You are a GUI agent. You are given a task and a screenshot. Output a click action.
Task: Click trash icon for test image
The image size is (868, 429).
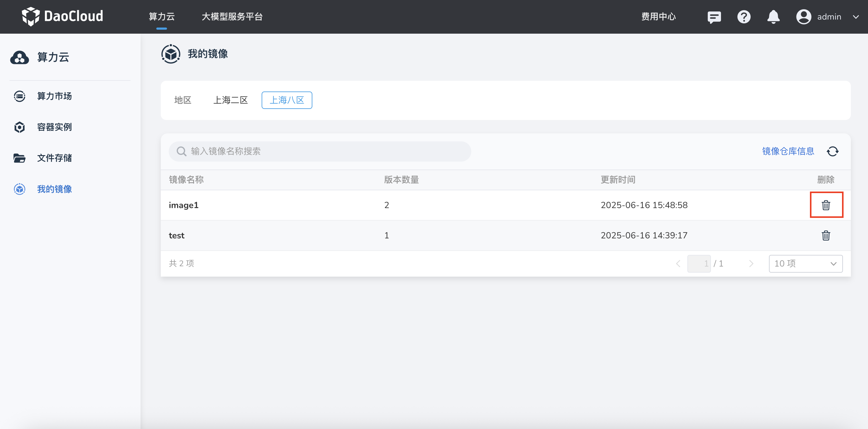pyautogui.click(x=826, y=235)
